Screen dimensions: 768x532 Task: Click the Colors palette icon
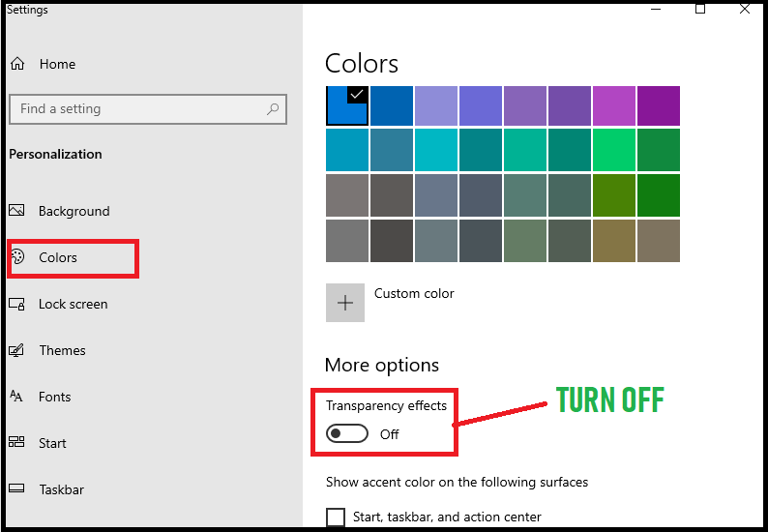click(17, 256)
